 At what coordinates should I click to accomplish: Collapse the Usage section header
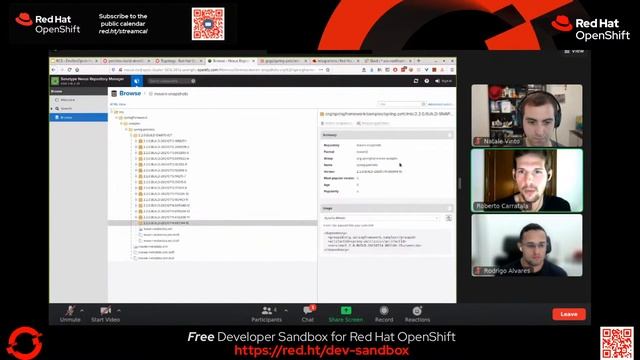[x=387, y=208]
